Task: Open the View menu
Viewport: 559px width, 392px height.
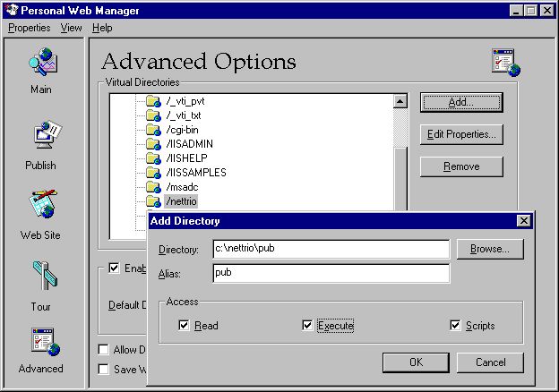Action: click(x=71, y=28)
